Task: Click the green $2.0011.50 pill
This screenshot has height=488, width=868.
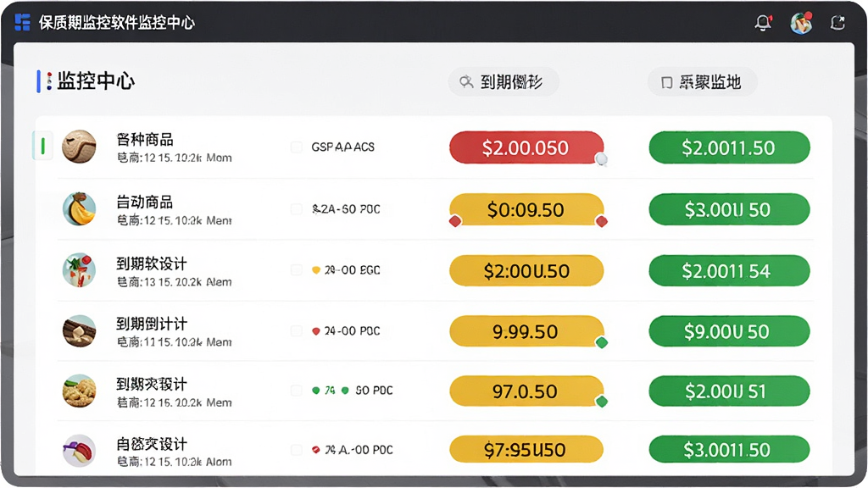Action: pos(730,147)
